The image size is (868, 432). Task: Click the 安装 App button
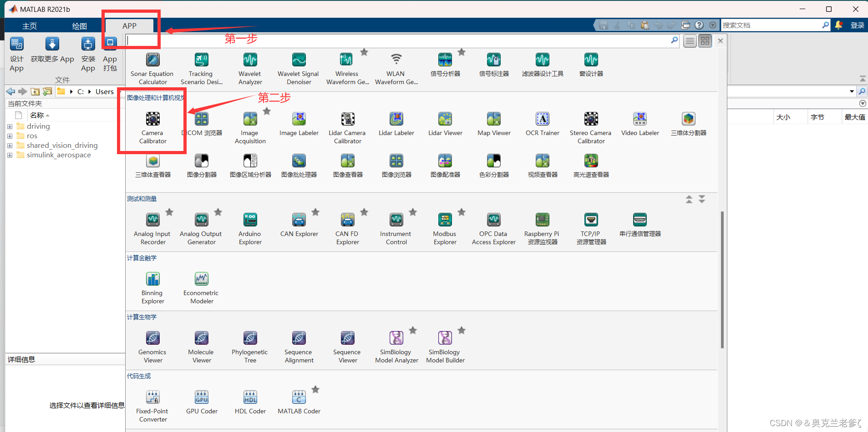point(88,55)
